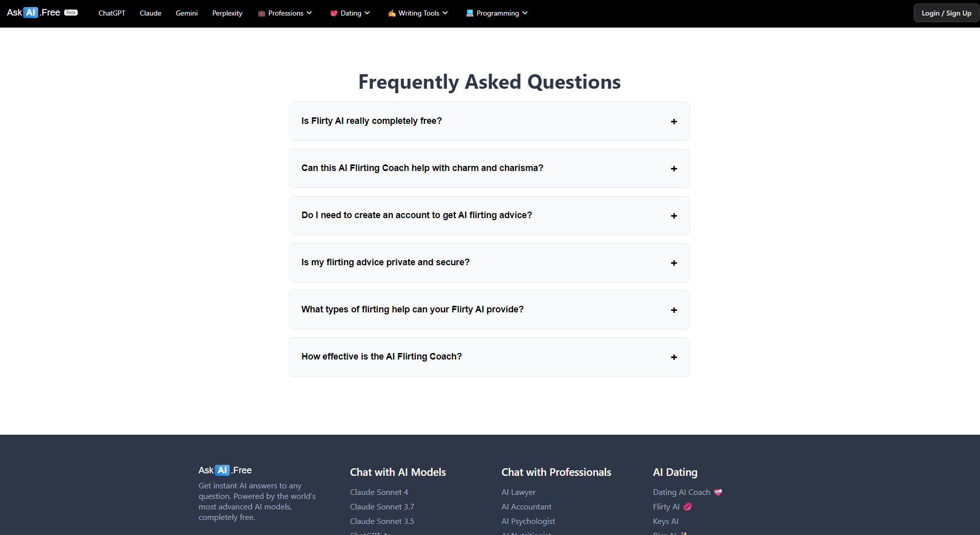980x535 pixels.
Task: Open the Dating dropdown menu
Action: [350, 13]
